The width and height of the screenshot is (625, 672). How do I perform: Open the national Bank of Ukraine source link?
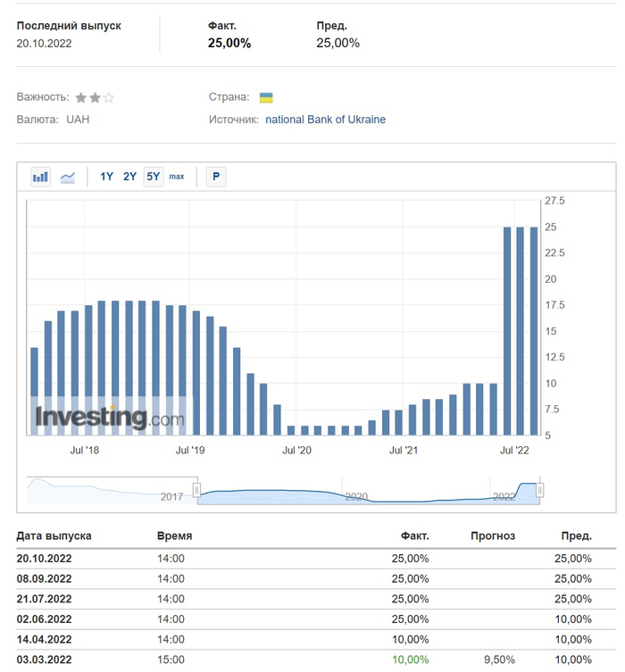point(325,120)
